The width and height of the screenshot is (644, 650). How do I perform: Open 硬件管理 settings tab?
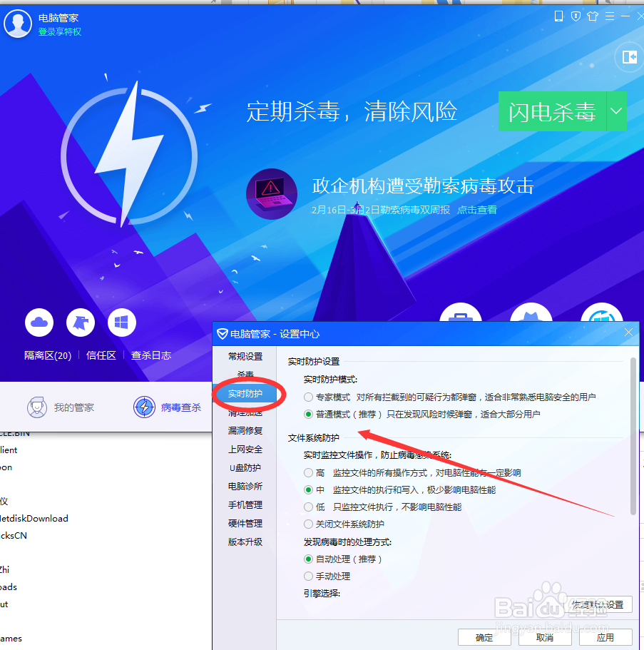[x=245, y=524]
